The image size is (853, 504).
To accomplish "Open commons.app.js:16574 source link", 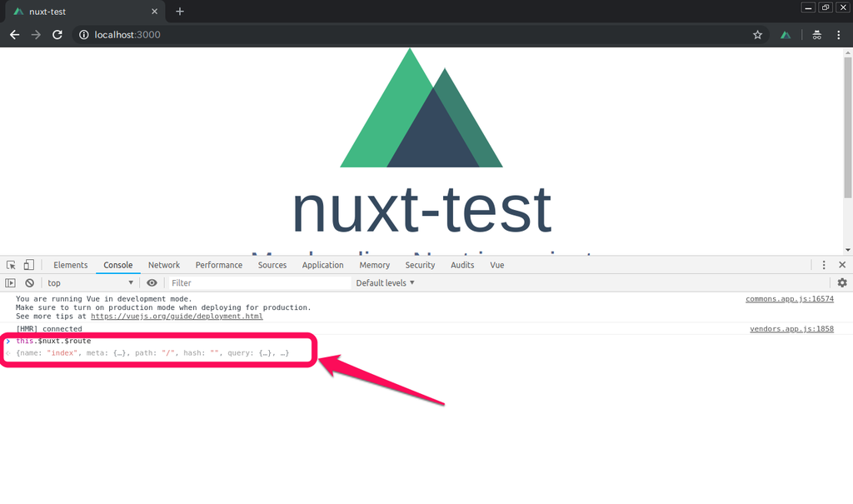I will point(790,299).
